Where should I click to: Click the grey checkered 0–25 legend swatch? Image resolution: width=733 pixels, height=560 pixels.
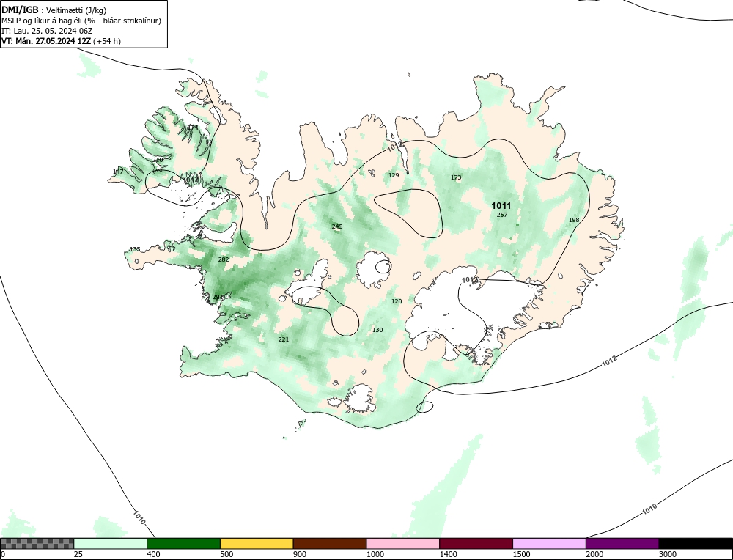pyautogui.click(x=37, y=543)
